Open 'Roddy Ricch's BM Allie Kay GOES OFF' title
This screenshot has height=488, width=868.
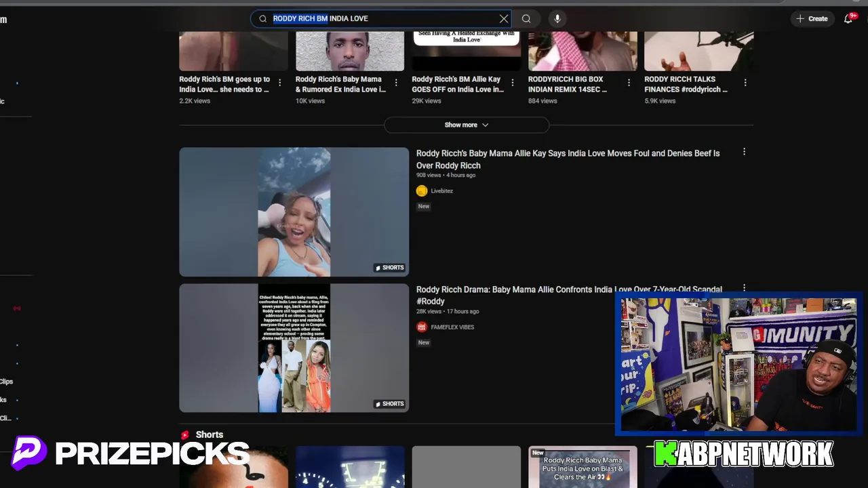point(458,84)
